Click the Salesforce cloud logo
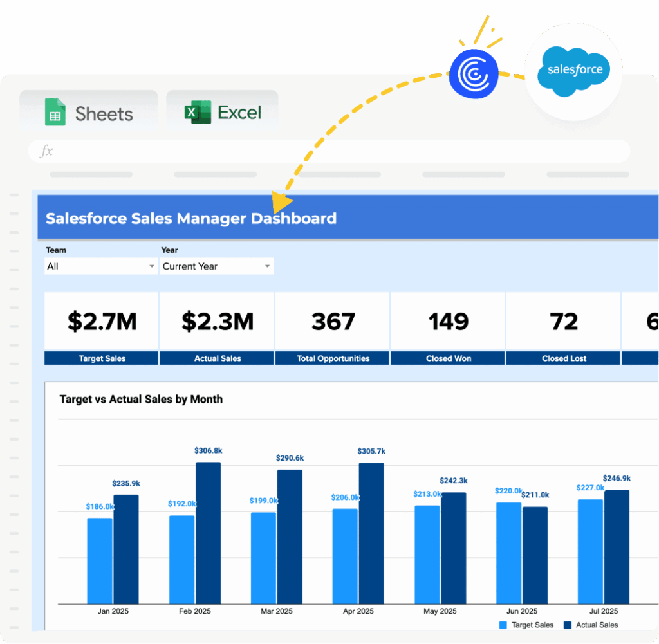The width and height of the screenshot is (659, 644). 575,70
